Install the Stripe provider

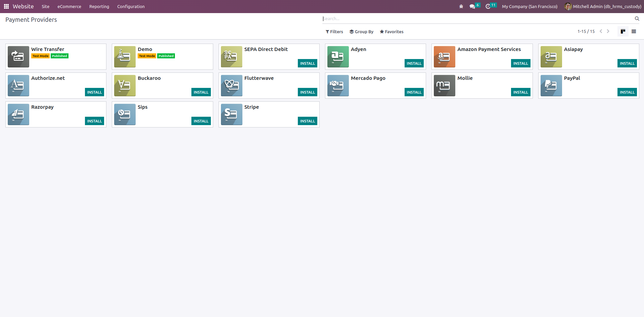coord(308,121)
